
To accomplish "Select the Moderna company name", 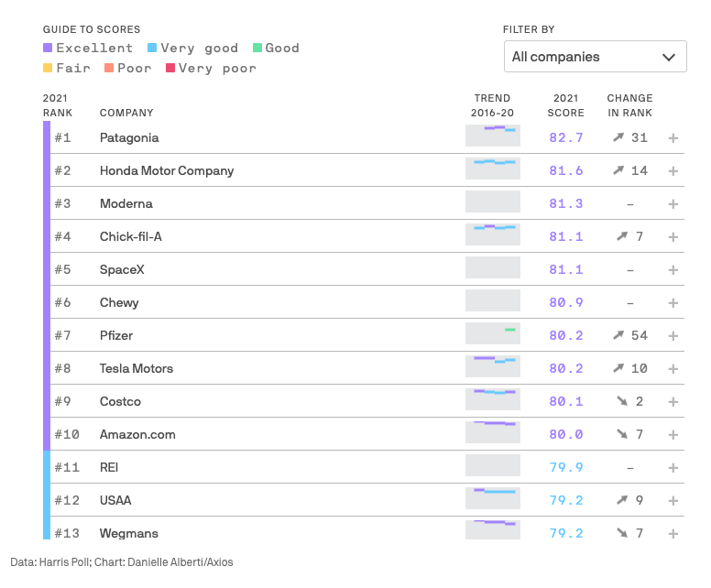I will point(126,203).
